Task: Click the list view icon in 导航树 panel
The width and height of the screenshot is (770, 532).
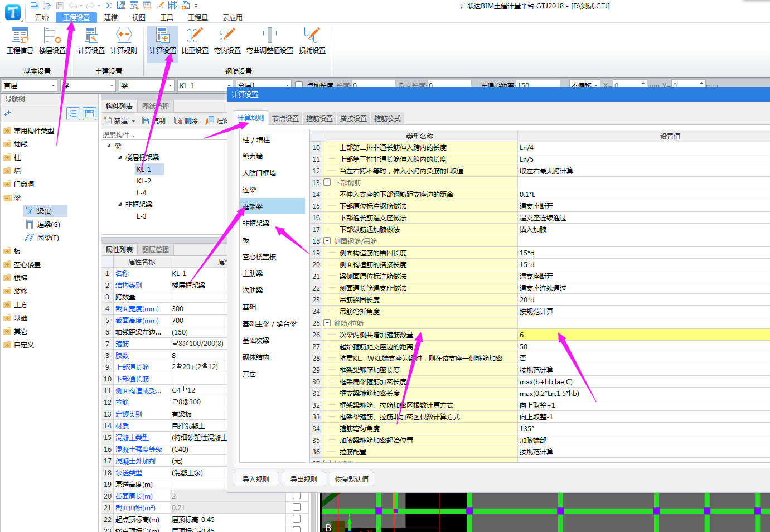Action: pos(73,114)
